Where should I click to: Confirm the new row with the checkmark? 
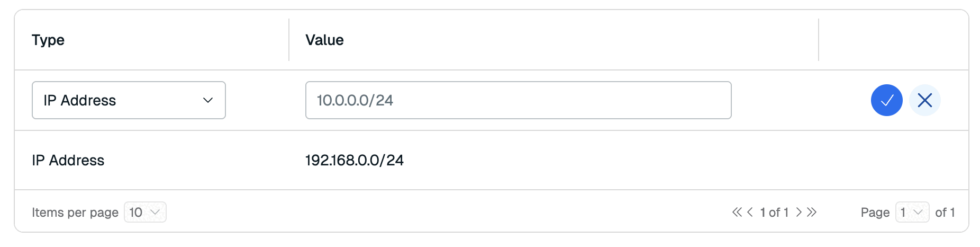(x=886, y=100)
